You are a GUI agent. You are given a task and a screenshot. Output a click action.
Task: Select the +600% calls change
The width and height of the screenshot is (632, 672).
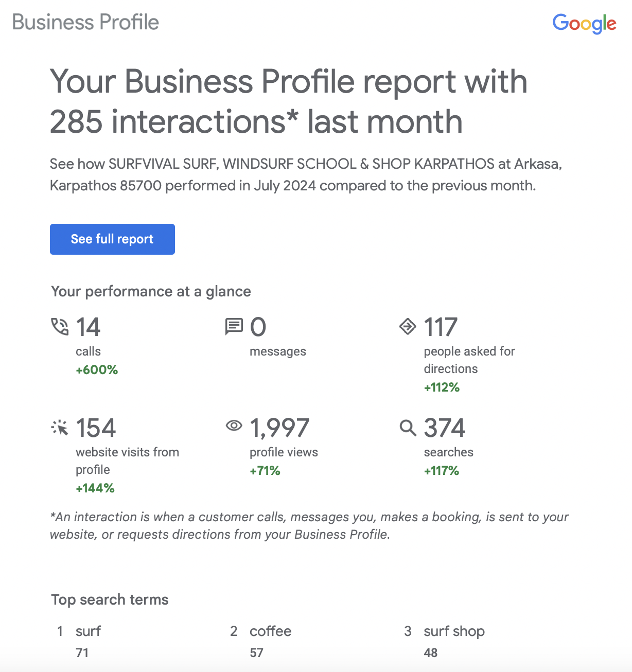97,370
